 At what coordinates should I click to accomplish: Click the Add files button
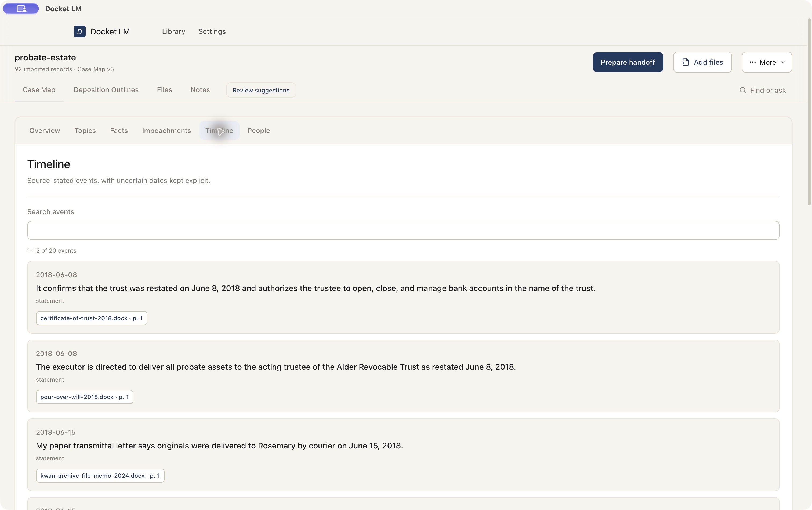pyautogui.click(x=702, y=62)
